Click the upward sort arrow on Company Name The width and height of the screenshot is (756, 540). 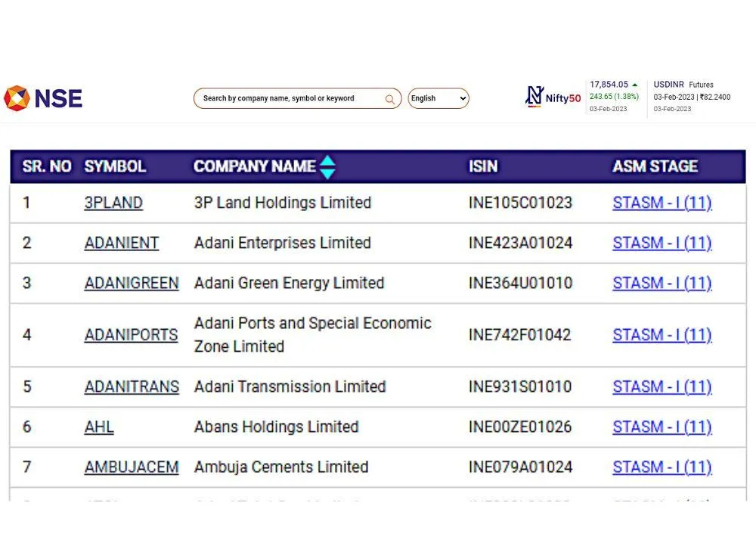[x=327, y=161]
